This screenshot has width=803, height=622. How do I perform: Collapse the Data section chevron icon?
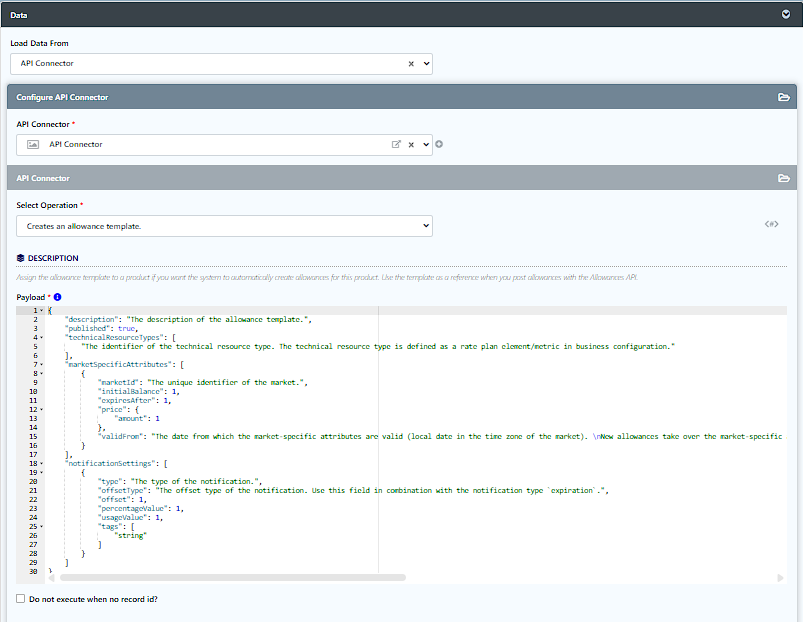point(786,14)
